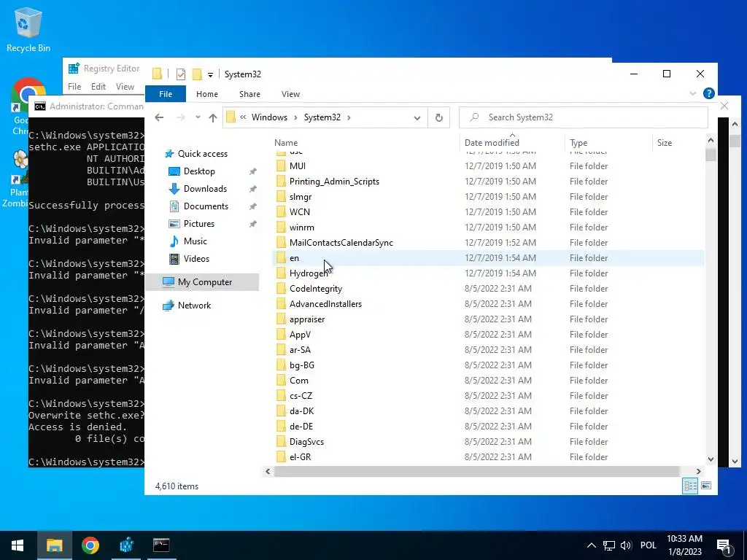Open the notification center icon
The height and width of the screenshot is (560, 747).
[724, 546]
